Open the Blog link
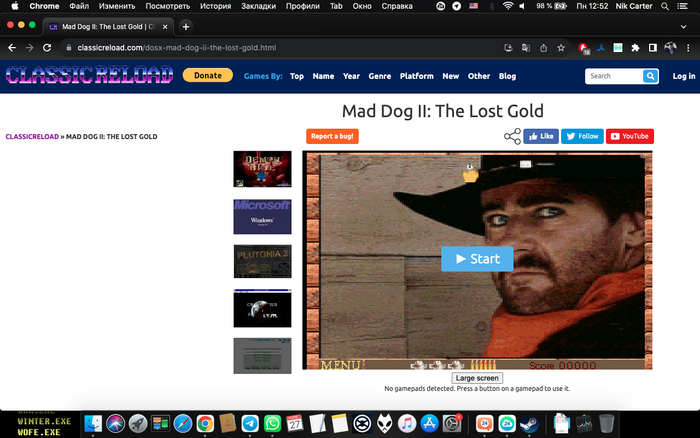The width and height of the screenshot is (700, 438). [x=508, y=76]
